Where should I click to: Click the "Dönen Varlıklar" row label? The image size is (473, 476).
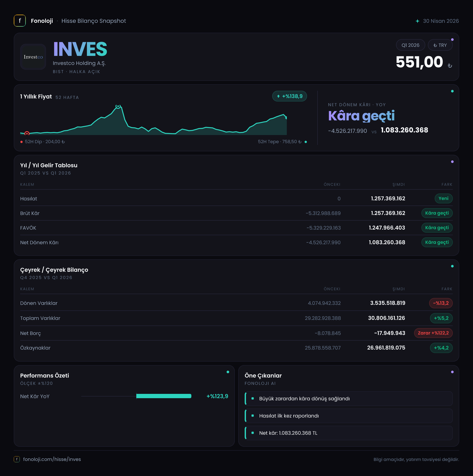click(x=39, y=303)
